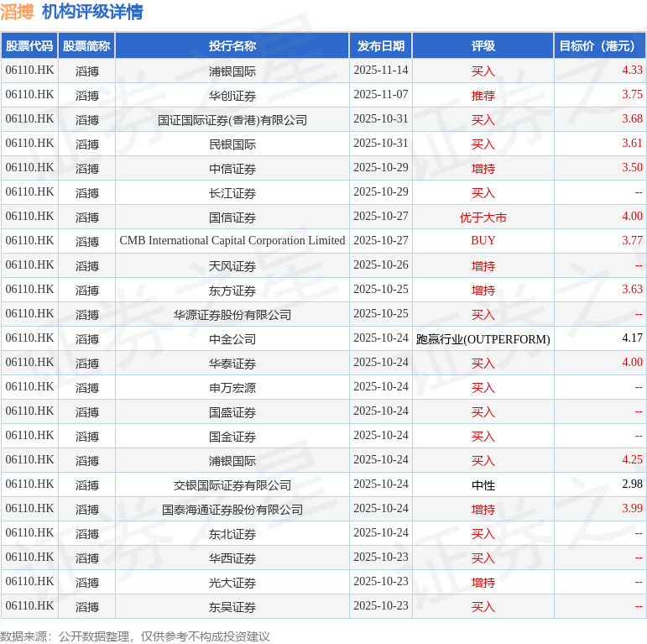The height and width of the screenshot is (644, 647).
Task: Select the 华创证券 institution cell
Action: 232,95
